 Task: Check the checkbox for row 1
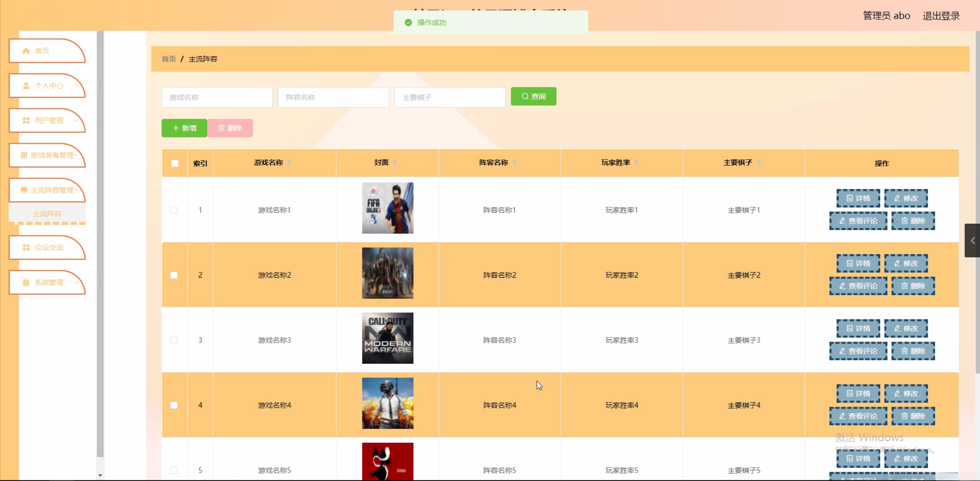(174, 210)
